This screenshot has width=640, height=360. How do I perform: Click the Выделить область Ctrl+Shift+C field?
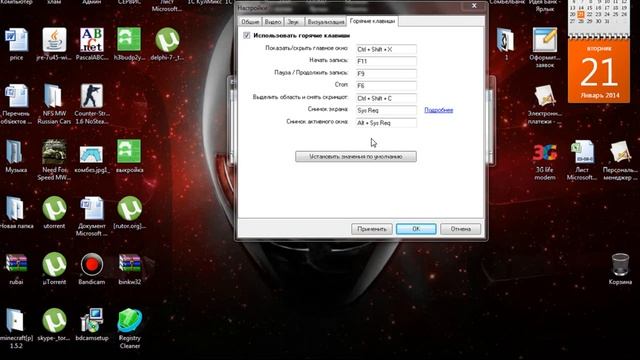click(x=386, y=98)
